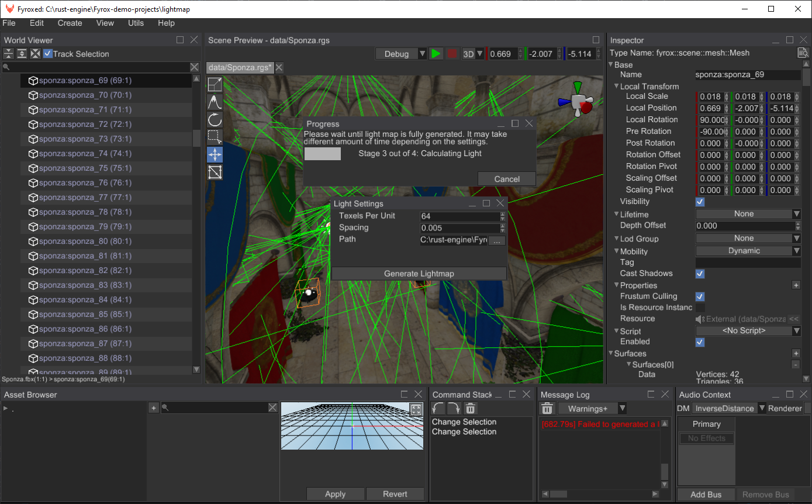The width and height of the screenshot is (812, 504).
Task: Select the rotate tool icon
Action: click(x=215, y=120)
